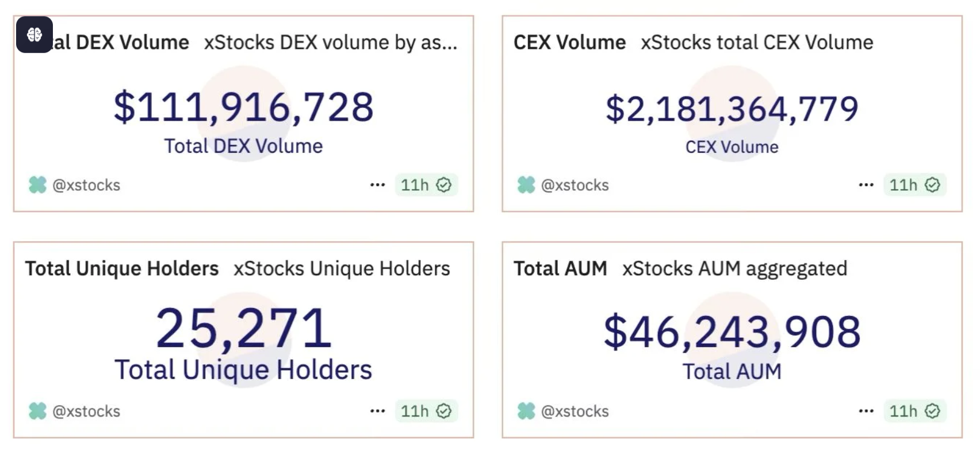Click the verified checkmark icon on CEX Volume card
Viewport: 980px width, 455px height.
[x=932, y=185]
